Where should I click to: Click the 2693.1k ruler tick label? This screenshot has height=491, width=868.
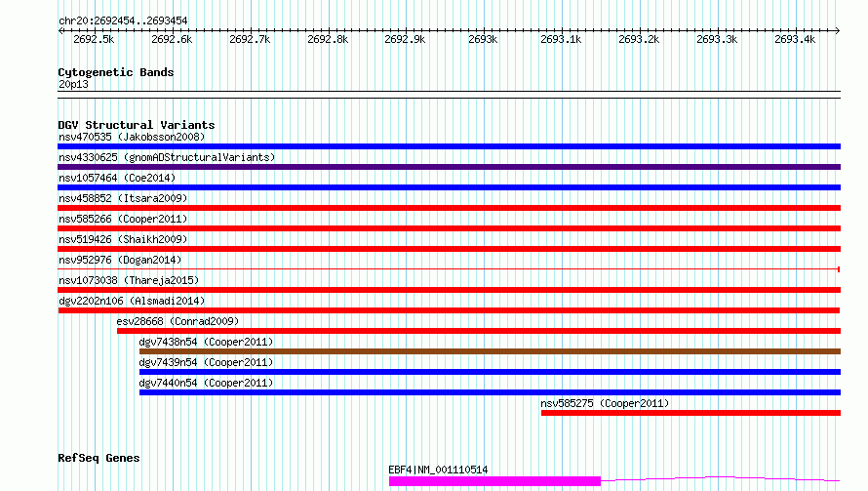tap(561, 39)
